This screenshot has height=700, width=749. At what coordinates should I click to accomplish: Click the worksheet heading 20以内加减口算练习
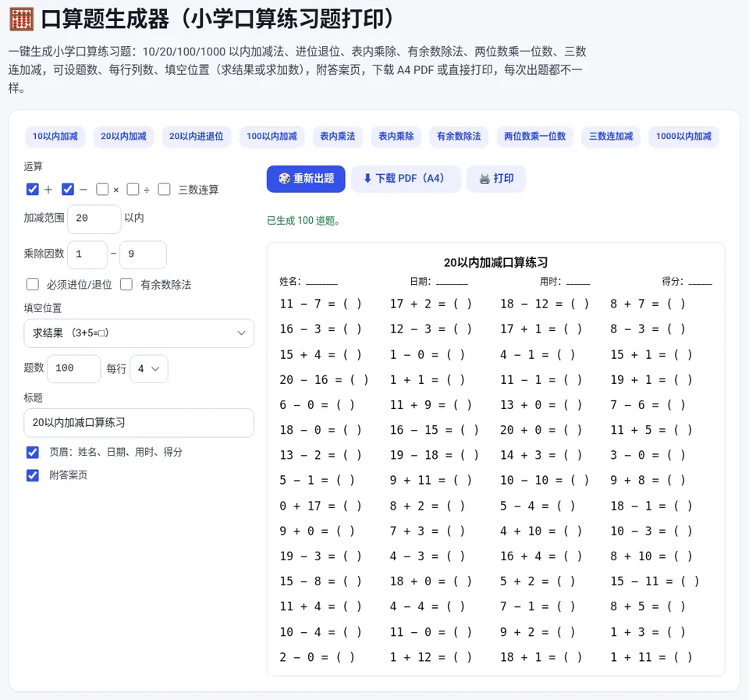(496, 262)
